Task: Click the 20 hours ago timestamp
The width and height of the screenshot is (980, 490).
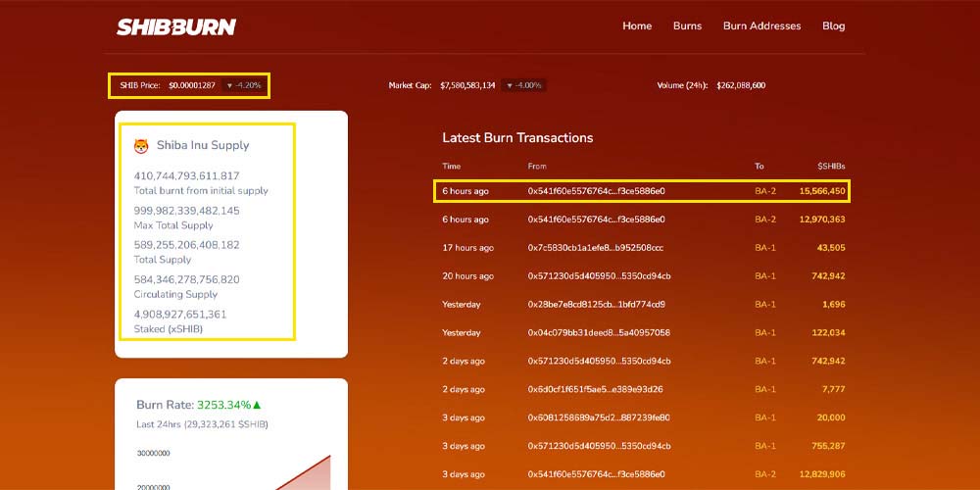Action: pyautogui.click(x=467, y=276)
